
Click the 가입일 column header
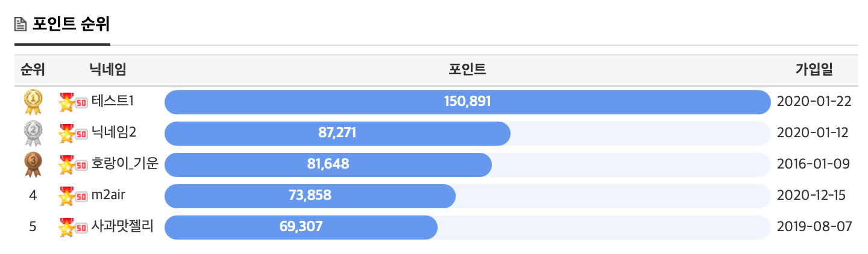[x=814, y=70]
